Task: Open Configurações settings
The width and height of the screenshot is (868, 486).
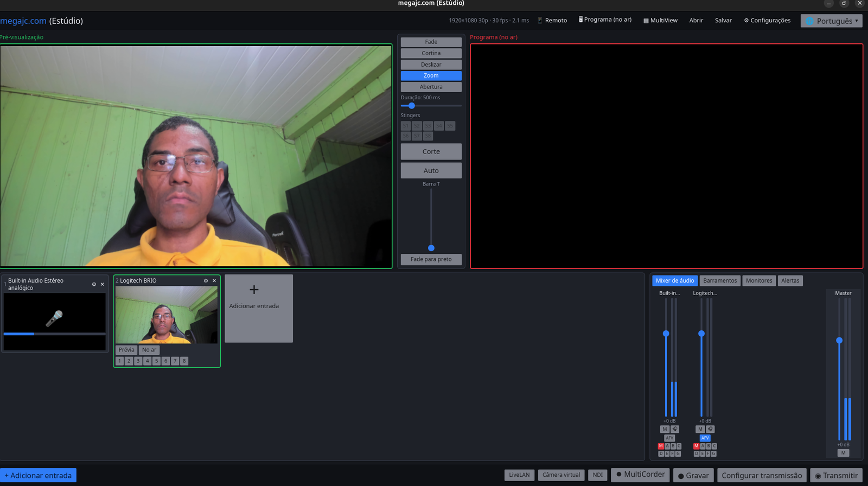Action: (x=767, y=20)
